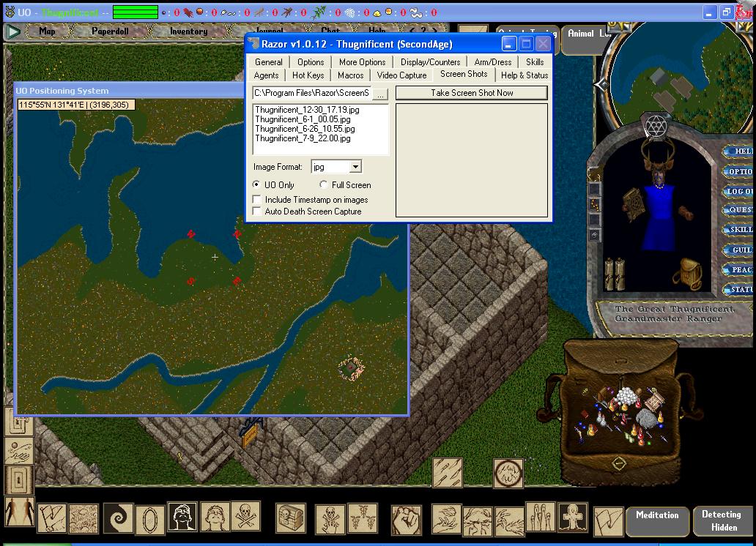756x546 pixels.
Task: Click the browse button beside screenshot path
Action: point(381,94)
